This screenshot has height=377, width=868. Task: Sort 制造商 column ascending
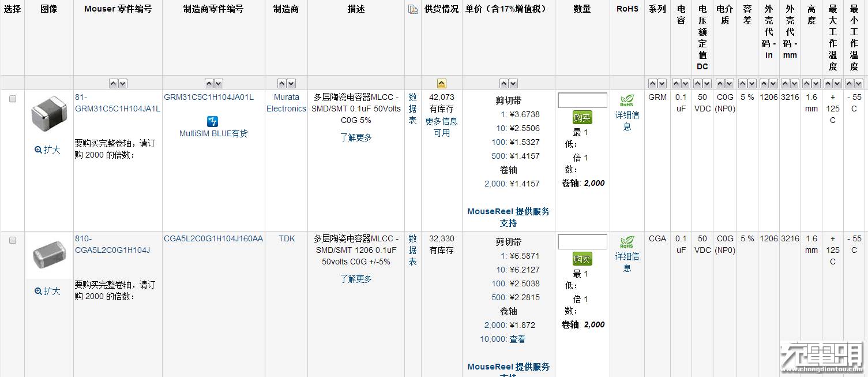(x=282, y=84)
